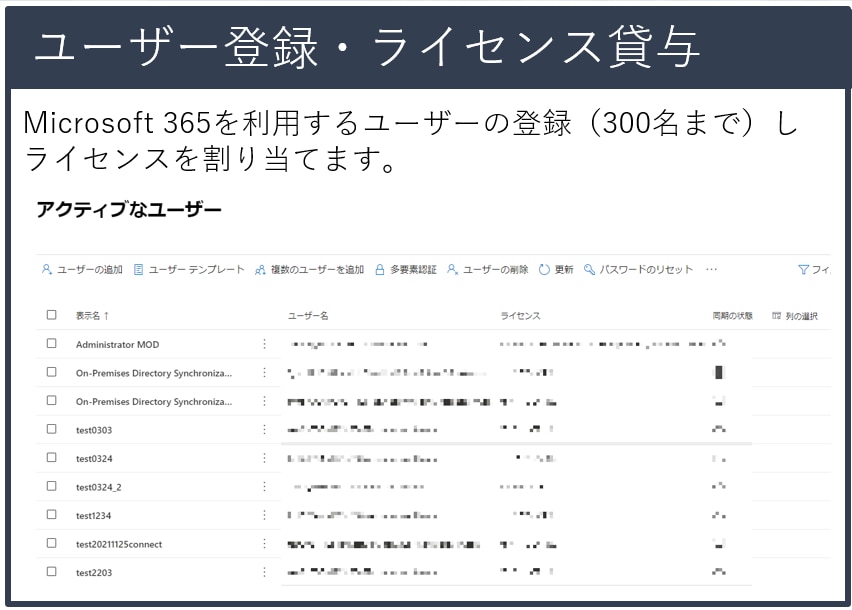This screenshot has width=852, height=610.
Task: Check the test2203 row checkbox
Action: 52,571
